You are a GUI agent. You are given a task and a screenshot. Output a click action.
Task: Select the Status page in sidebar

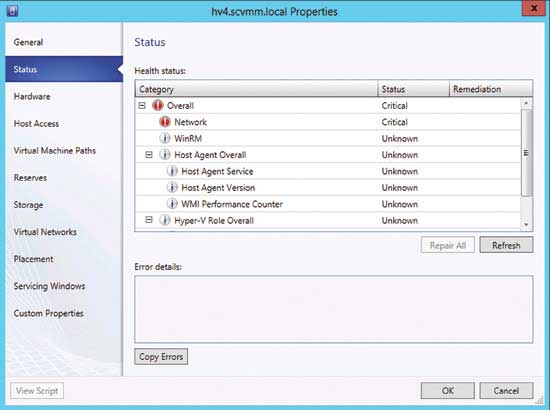click(x=64, y=69)
